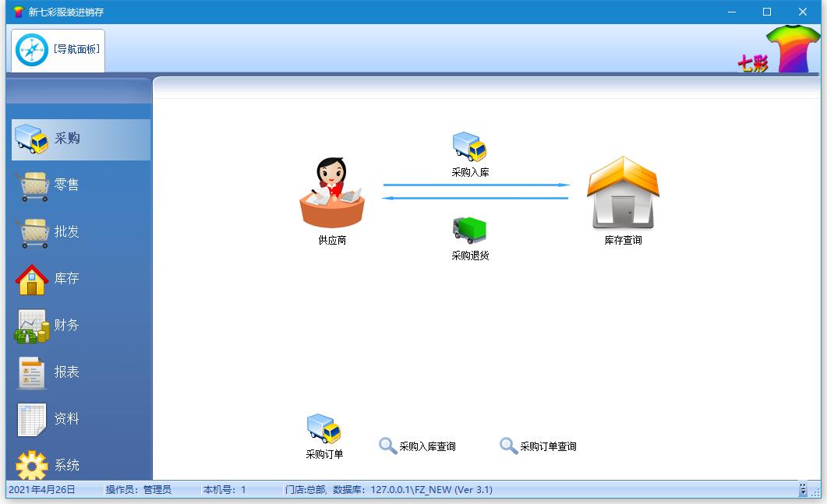827x504 pixels.
Task: Click the 新七彩服装进销存 window title
Action: [x=66, y=12]
